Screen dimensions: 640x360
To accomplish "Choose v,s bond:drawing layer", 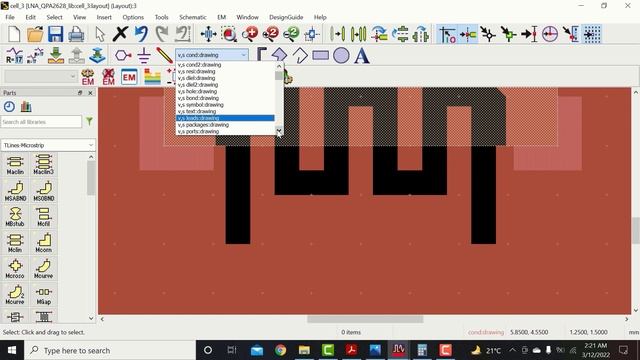I will click(x=225, y=98).
